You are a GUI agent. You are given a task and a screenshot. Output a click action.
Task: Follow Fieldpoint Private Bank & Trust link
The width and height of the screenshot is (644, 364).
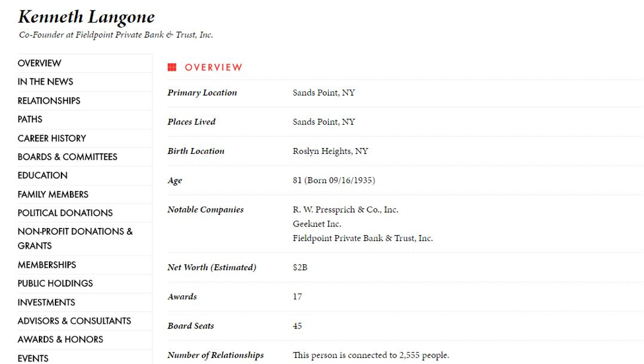[x=363, y=238]
